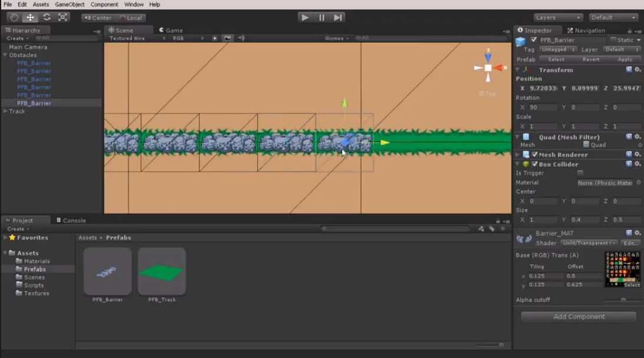The height and width of the screenshot is (358, 644).
Task: Open the File menu
Action: click(x=8, y=5)
